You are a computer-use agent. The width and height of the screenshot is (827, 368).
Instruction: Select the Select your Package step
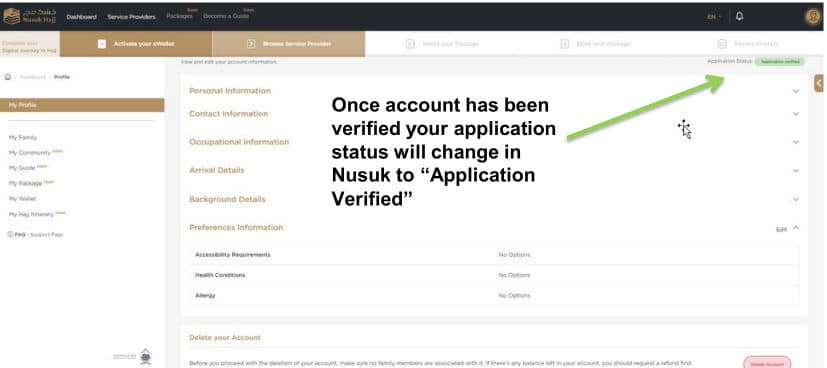click(442, 44)
